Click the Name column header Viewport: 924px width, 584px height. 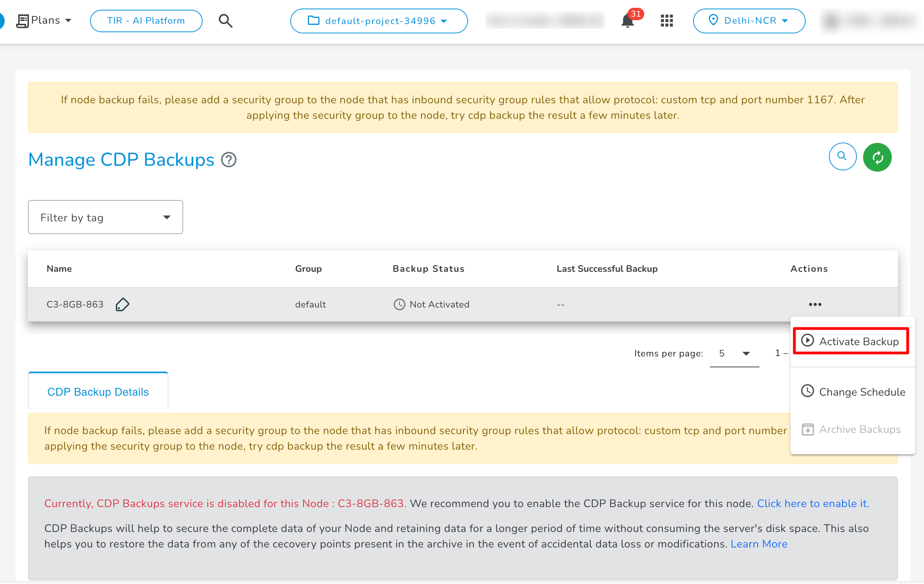pos(59,269)
